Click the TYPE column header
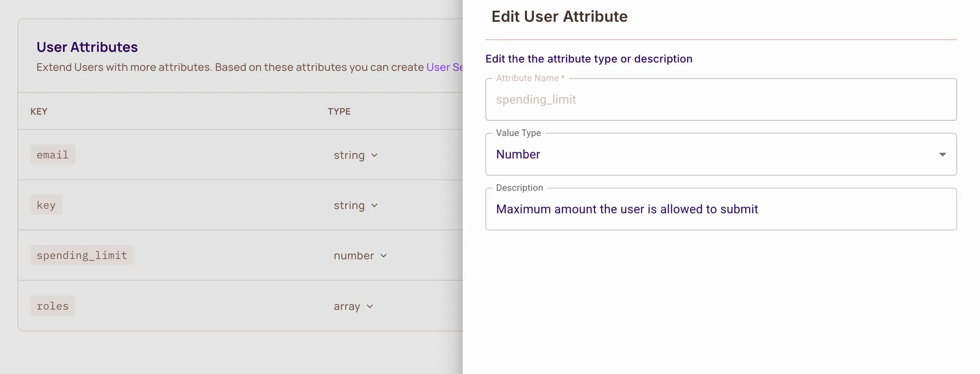This screenshot has height=374, width=980. 339,112
